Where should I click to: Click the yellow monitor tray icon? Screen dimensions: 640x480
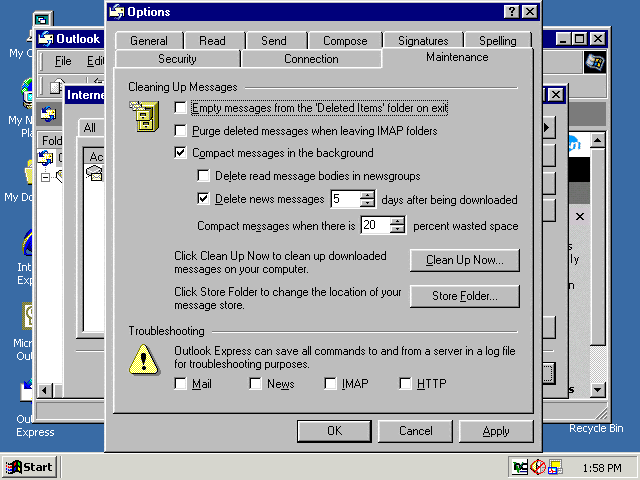pos(556,467)
